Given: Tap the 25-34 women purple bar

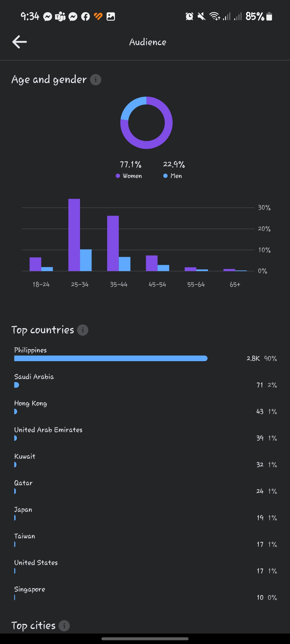Looking at the screenshot, I should 74,235.
